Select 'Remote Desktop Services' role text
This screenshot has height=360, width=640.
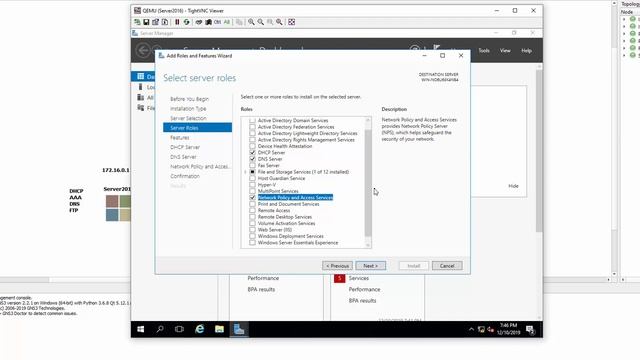[x=284, y=217]
